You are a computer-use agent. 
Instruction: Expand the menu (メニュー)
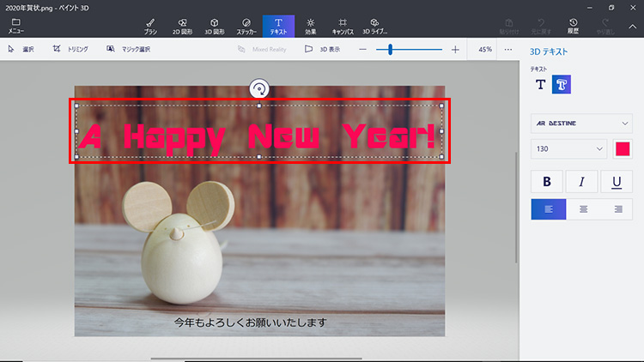(15, 25)
